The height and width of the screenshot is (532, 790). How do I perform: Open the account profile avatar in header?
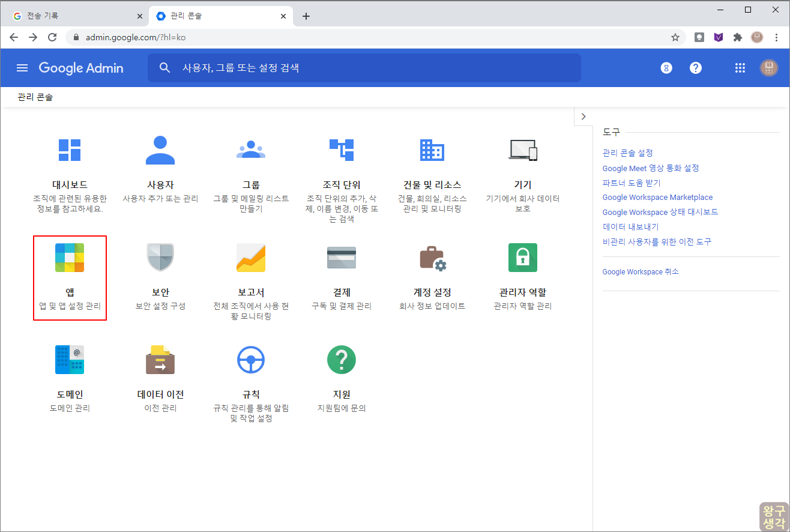[768, 68]
